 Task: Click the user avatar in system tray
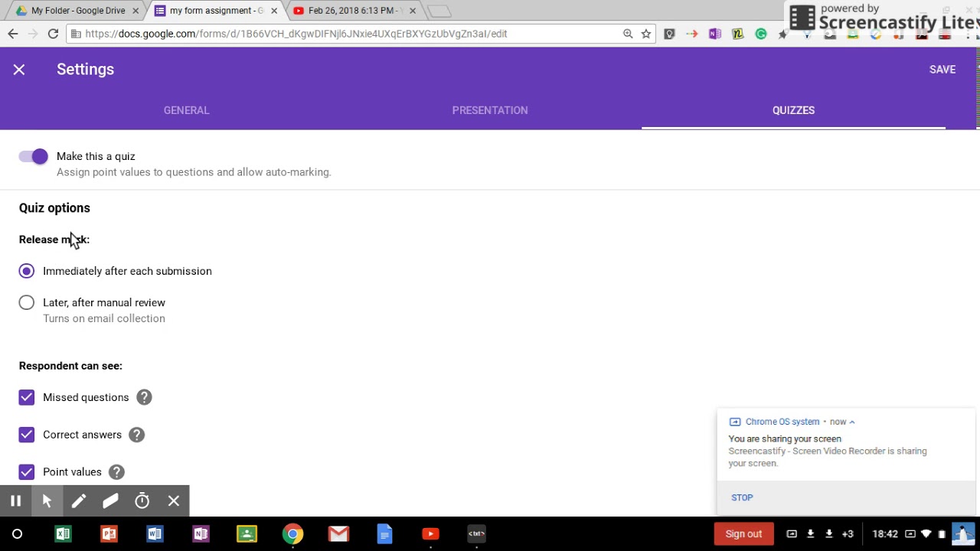tap(963, 534)
